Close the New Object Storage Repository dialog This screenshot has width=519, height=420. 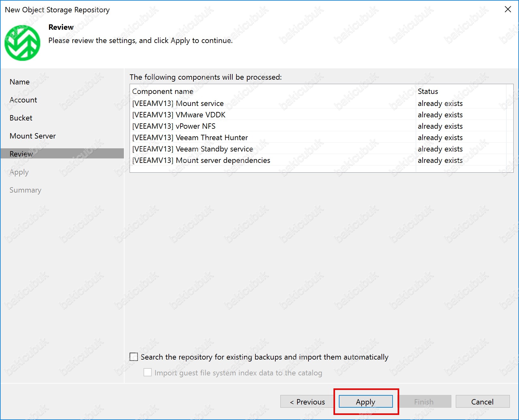(x=508, y=9)
